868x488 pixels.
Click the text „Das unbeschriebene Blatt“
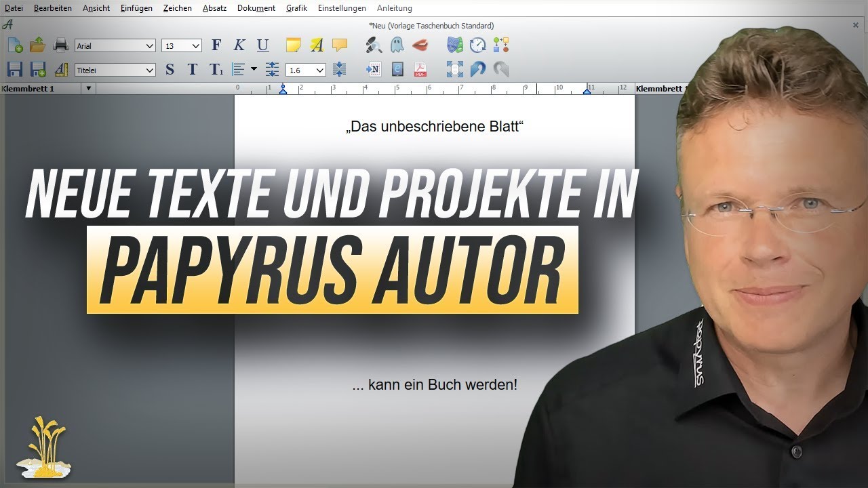click(x=435, y=127)
